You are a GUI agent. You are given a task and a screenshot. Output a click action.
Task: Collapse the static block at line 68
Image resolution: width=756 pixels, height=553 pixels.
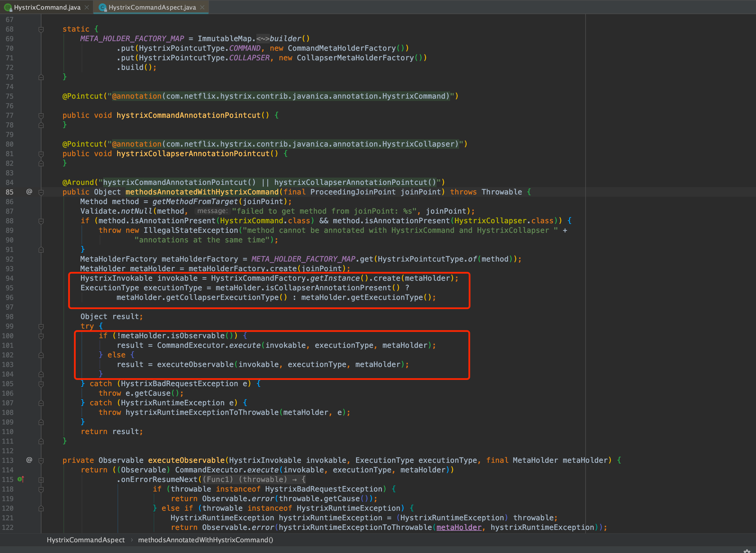41,30
